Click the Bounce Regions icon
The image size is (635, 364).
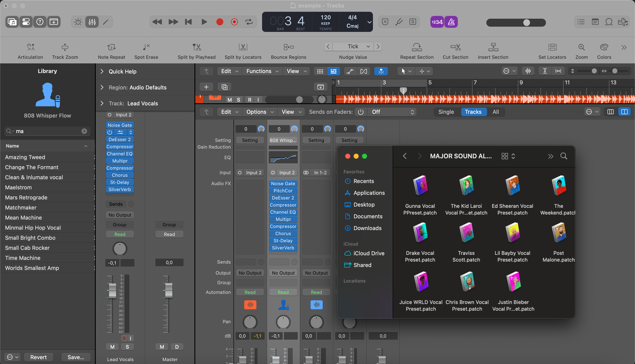tap(289, 47)
